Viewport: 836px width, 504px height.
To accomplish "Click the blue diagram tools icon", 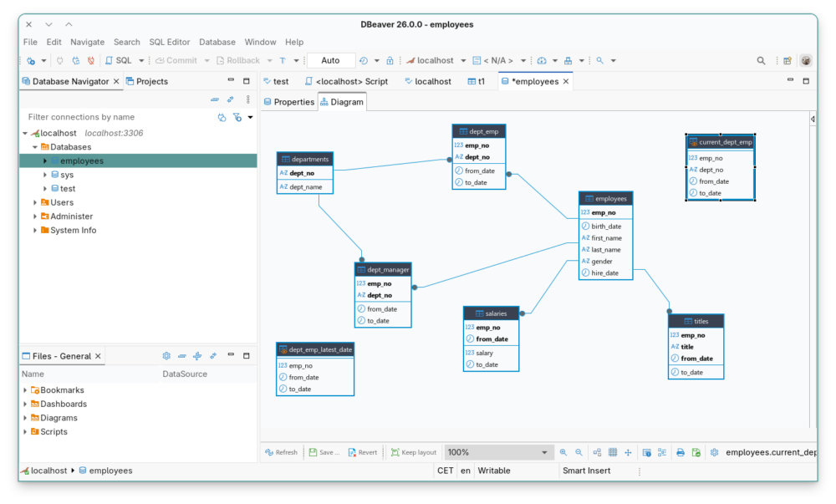I will (x=568, y=61).
